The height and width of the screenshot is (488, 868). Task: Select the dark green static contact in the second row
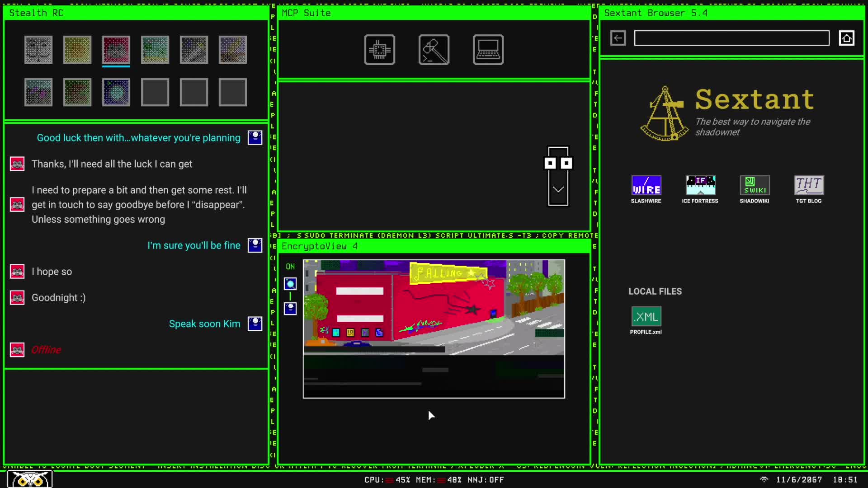(x=77, y=92)
